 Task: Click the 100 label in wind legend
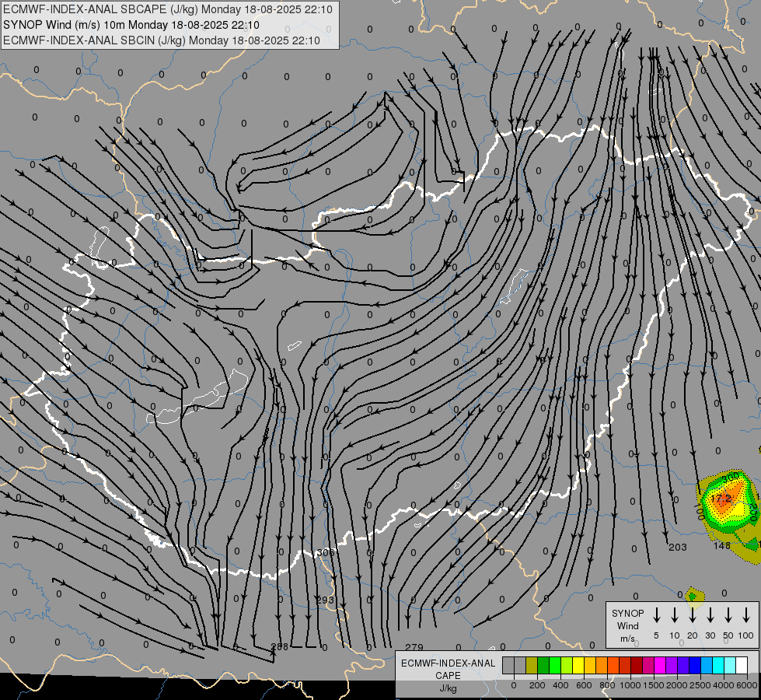(746, 635)
